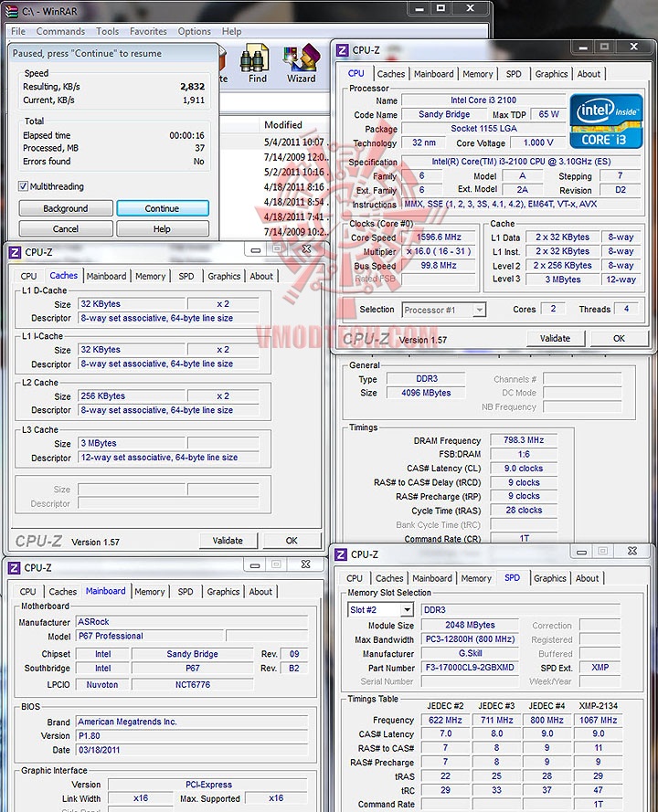
Task: Click the 4096 MBytes memory size value
Action: 426,393
